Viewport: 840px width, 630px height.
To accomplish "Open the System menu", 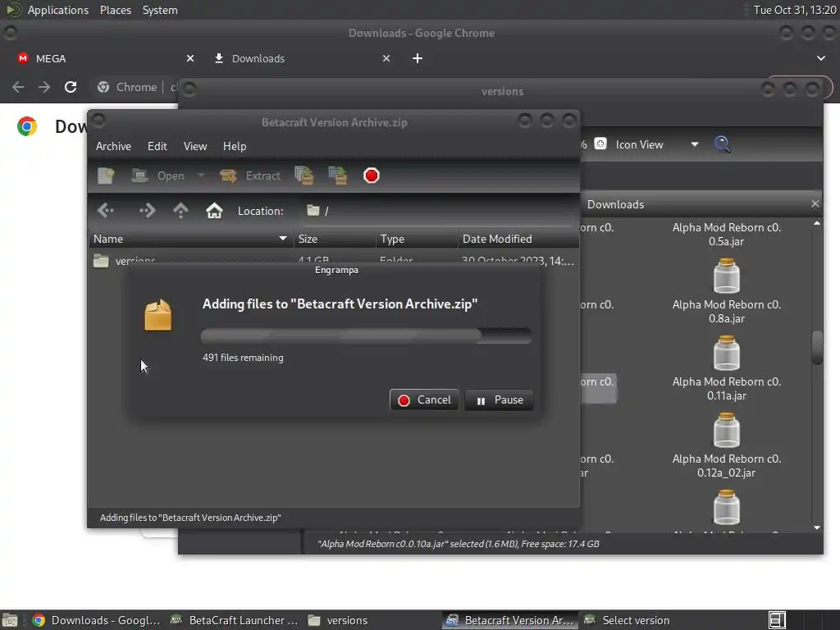I will click(x=160, y=10).
